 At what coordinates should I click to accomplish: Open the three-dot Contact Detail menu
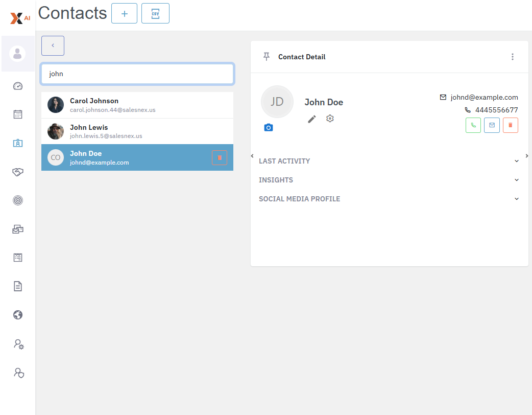point(513,57)
